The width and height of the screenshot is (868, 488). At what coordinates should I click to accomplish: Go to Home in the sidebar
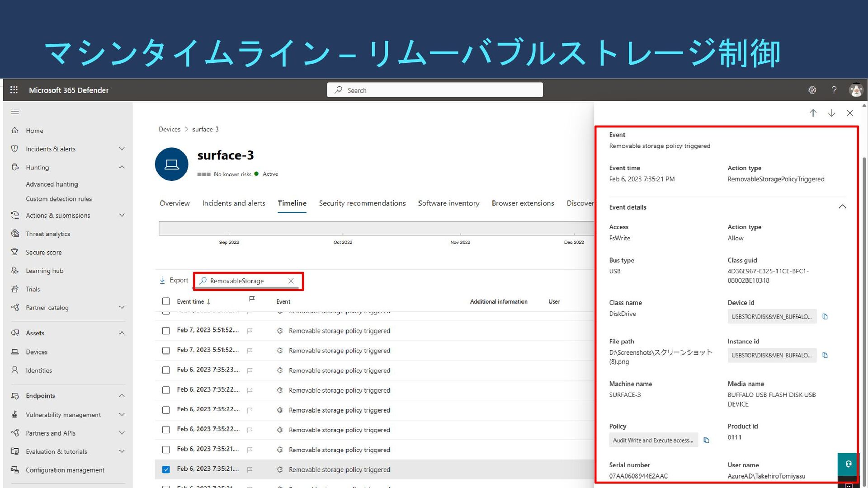(x=34, y=131)
